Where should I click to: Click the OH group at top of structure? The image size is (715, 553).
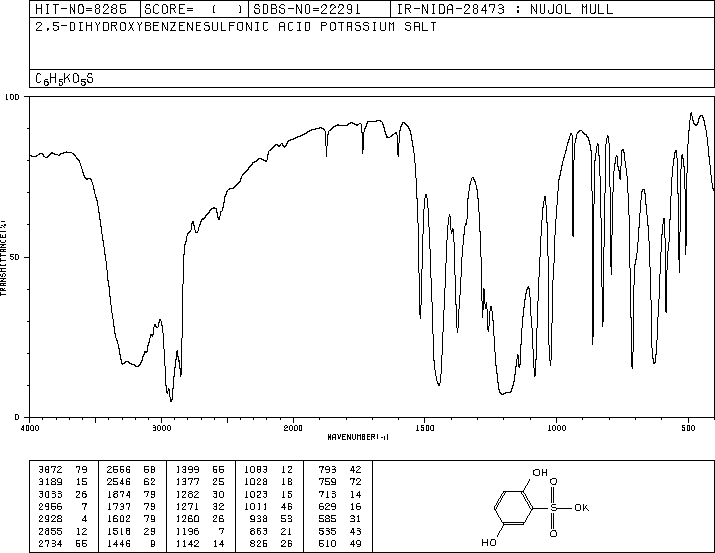click(x=540, y=472)
